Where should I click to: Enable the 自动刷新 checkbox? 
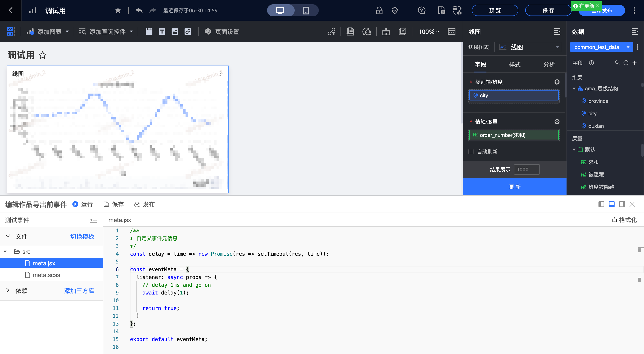471,152
